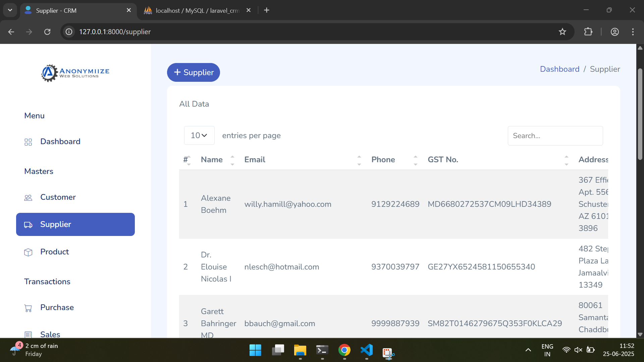Click the Product box icon in sidebar
This screenshot has width=644, height=362.
28,252
